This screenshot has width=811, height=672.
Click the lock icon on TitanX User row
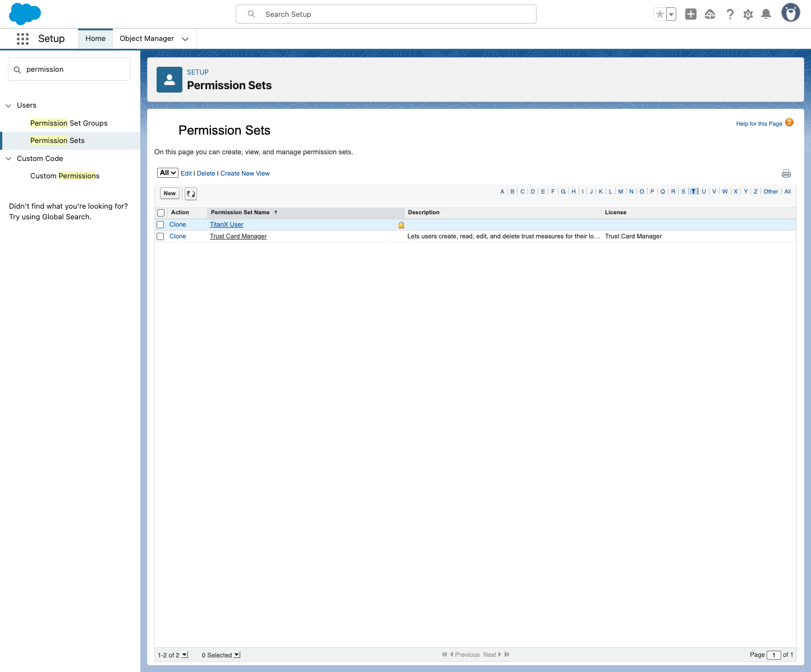click(401, 225)
